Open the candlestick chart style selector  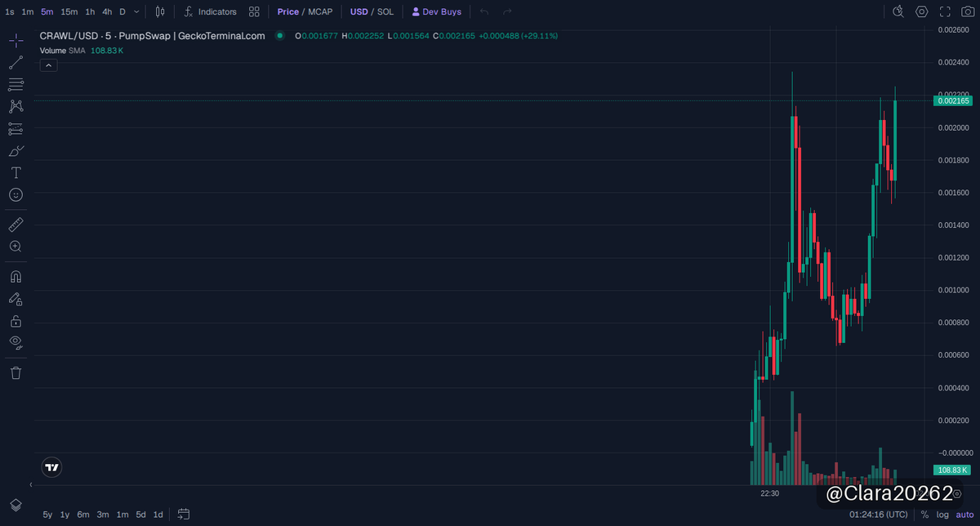[x=160, y=11]
